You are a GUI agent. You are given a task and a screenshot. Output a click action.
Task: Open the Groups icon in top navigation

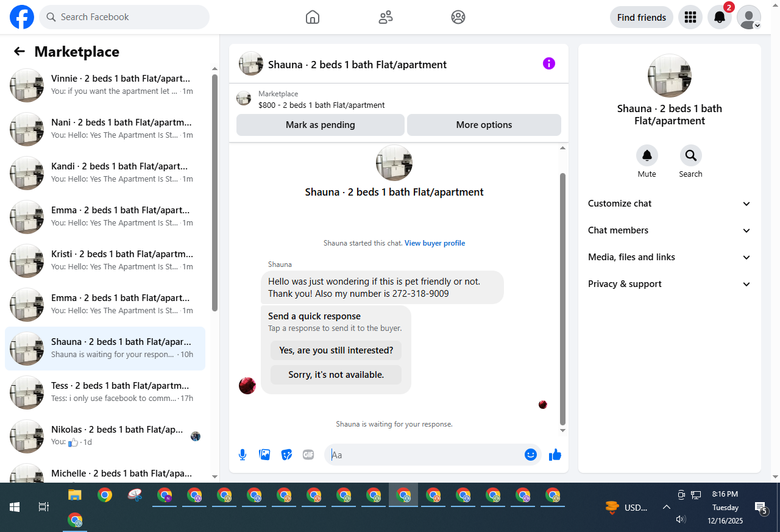pos(458,17)
